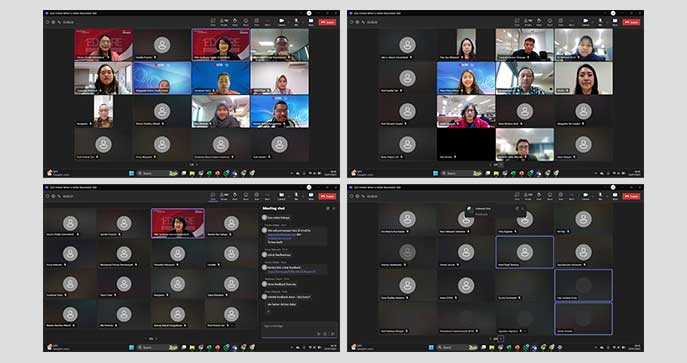Select the black video tile in top-right window

tap(466, 144)
